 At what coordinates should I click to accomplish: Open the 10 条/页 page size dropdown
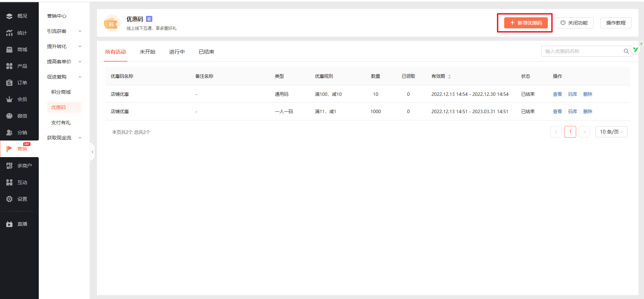[611, 132]
